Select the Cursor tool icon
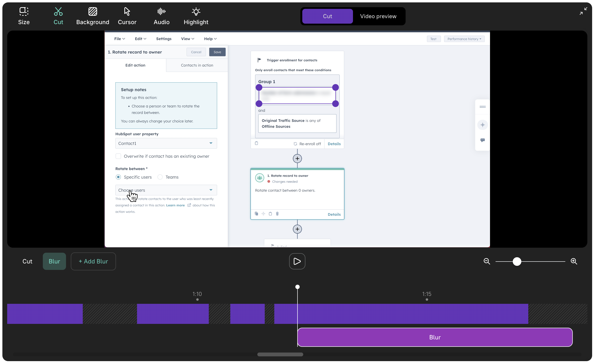This screenshot has height=364, width=595. point(127,11)
